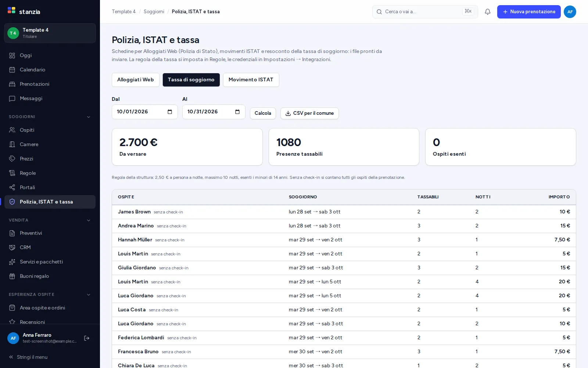Screen dimensions: 588x368
Task: Open Messaggi in sidebar
Action: click(50, 98)
